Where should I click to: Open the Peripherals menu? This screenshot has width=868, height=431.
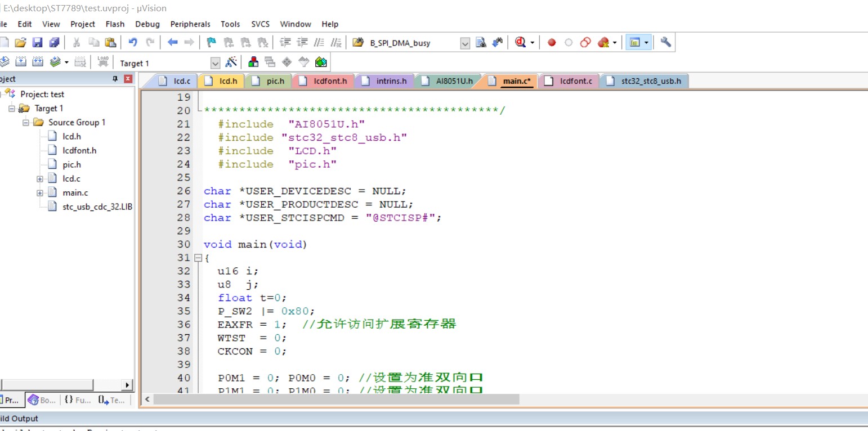point(190,24)
